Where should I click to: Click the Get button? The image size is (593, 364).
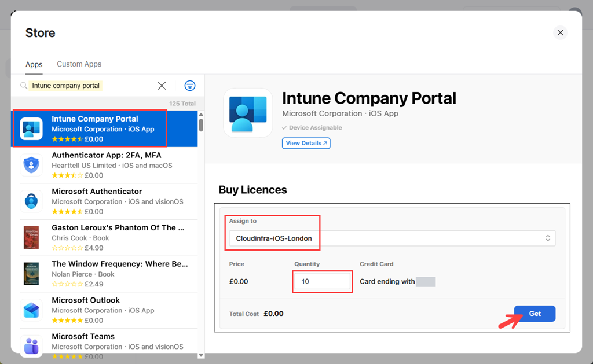(x=535, y=314)
